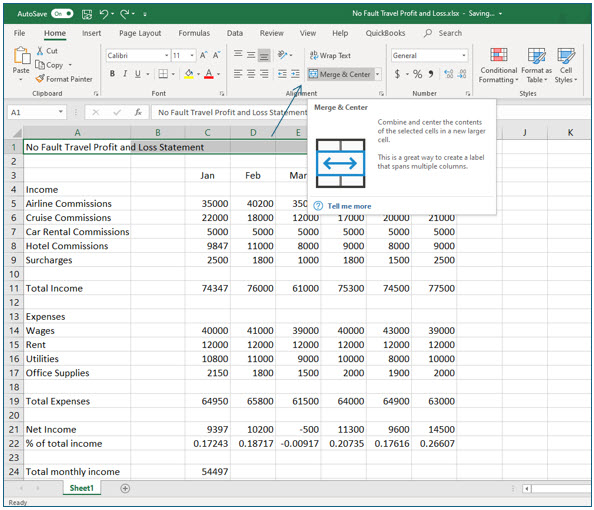594x510 pixels.
Task: Click the Center text alignment icon
Action: [251, 74]
